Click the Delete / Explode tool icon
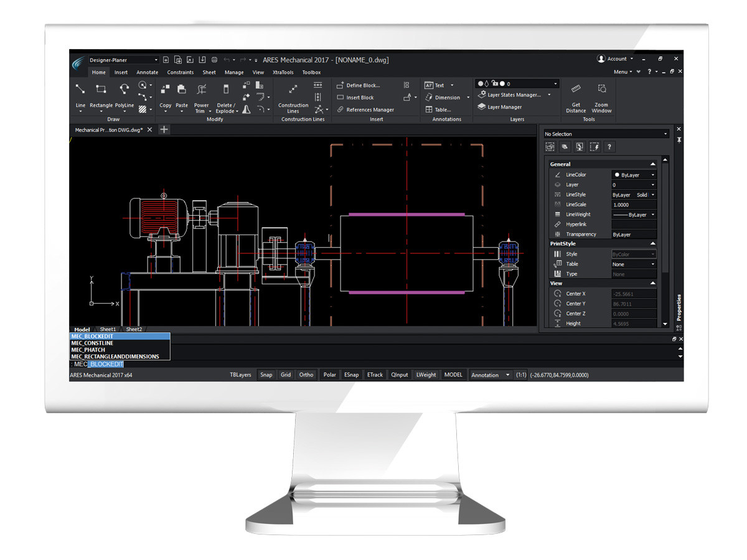The width and height of the screenshot is (747, 560). [x=225, y=89]
